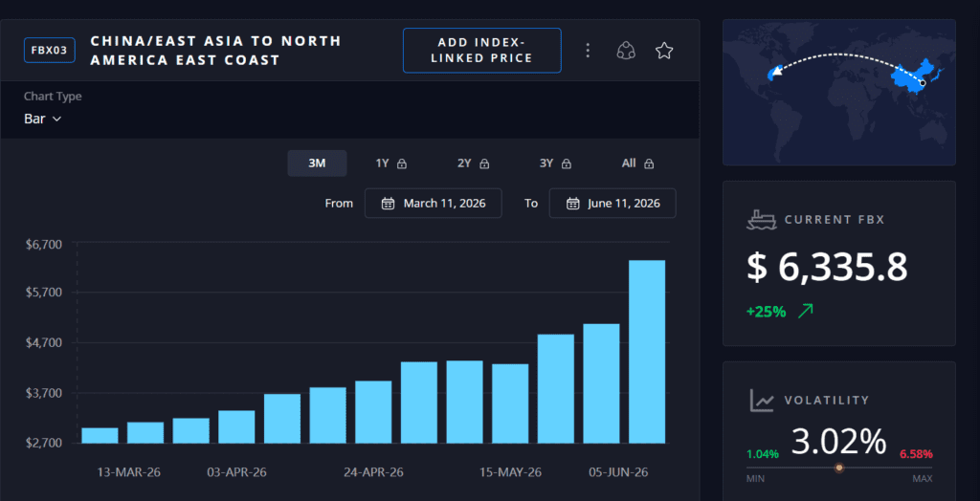This screenshot has width=980, height=501.
Task: Click the lock icon next to 3Y
Action: 567,163
